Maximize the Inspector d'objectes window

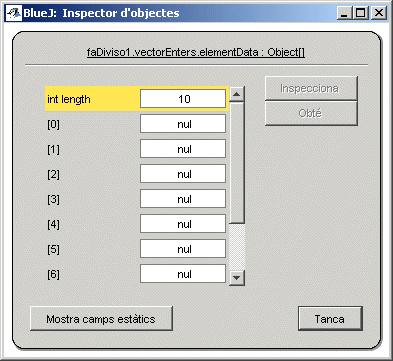[361, 13]
